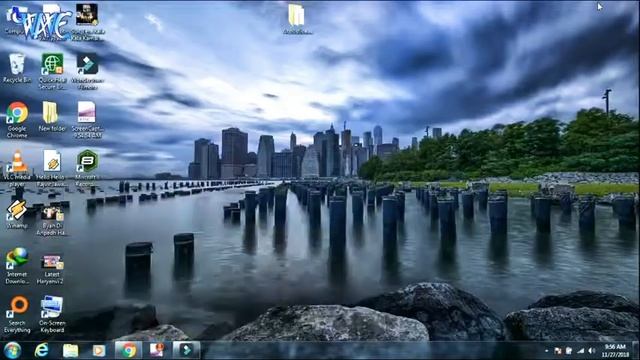Select the Hello Hello audio file icon

[x=51, y=168]
